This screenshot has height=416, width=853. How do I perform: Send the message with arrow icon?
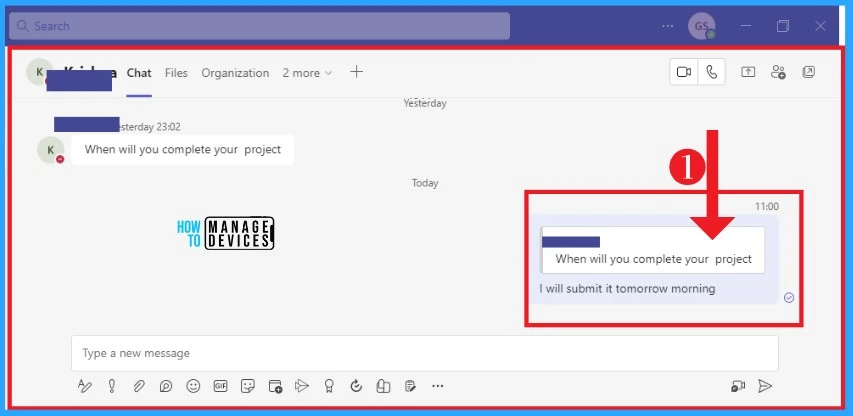pyautogui.click(x=765, y=386)
